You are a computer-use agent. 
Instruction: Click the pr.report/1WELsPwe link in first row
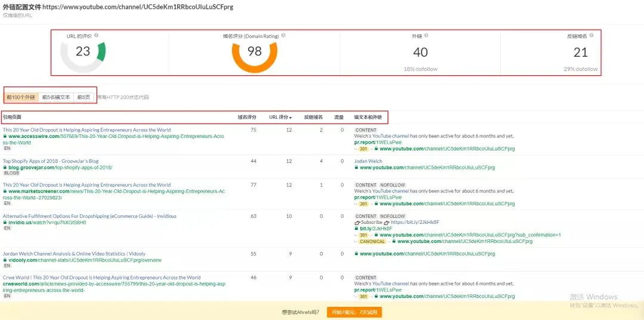[x=377, y=142]
